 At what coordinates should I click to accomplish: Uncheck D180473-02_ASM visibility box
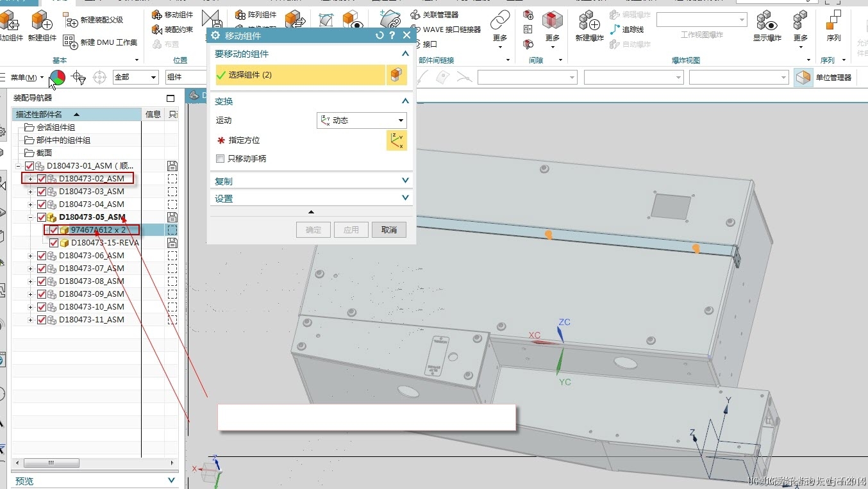[42, 179]
